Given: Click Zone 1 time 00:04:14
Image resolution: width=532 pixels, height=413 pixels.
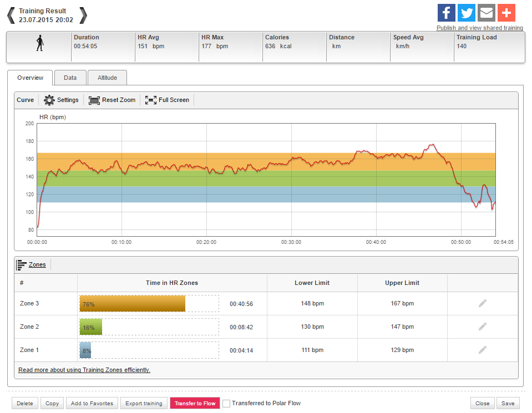Looking at the screenshot, I should (x=241, y=350).
